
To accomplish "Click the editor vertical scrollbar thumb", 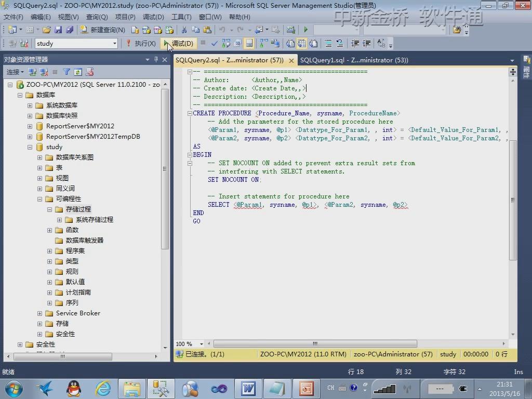I will (513, 200).
